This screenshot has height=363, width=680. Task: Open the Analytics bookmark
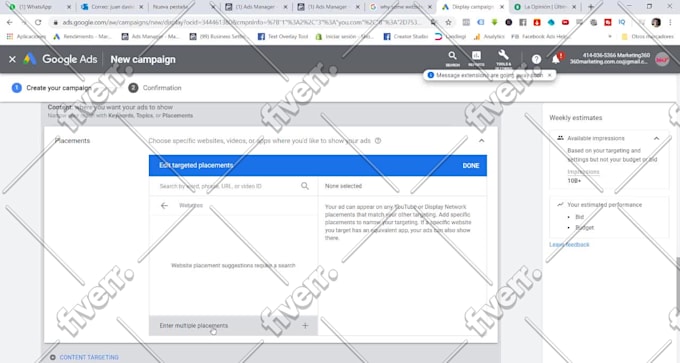tap(489, 37)
